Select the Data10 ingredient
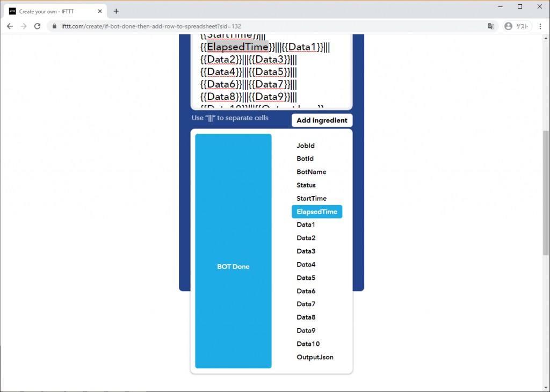This screenshot has height=392, width=550. pyautogui.click(x=308, y=344)
